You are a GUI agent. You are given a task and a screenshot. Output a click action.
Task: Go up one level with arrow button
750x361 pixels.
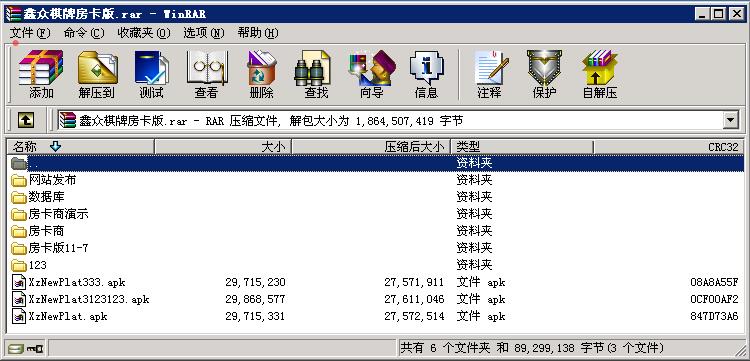click(x=26, y=120)
